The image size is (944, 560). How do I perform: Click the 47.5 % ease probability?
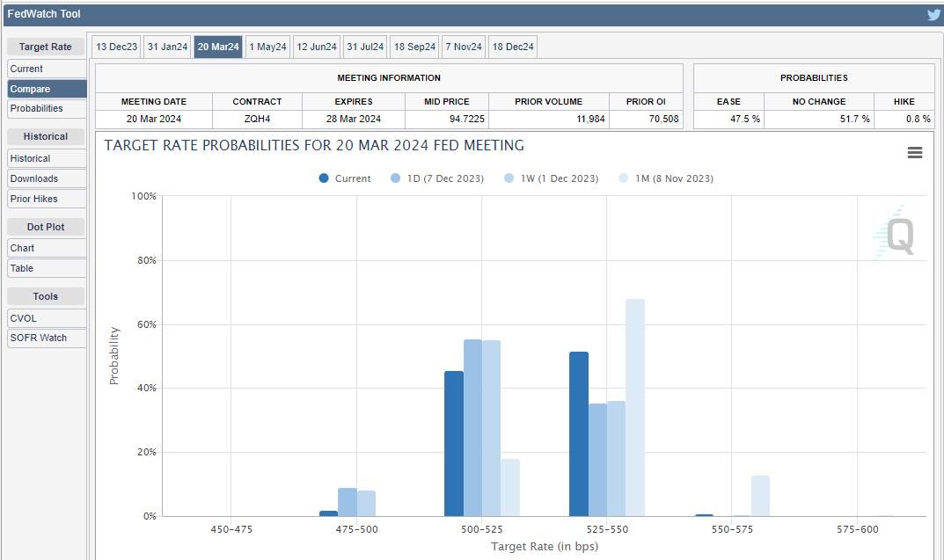[x=744, y=119]
